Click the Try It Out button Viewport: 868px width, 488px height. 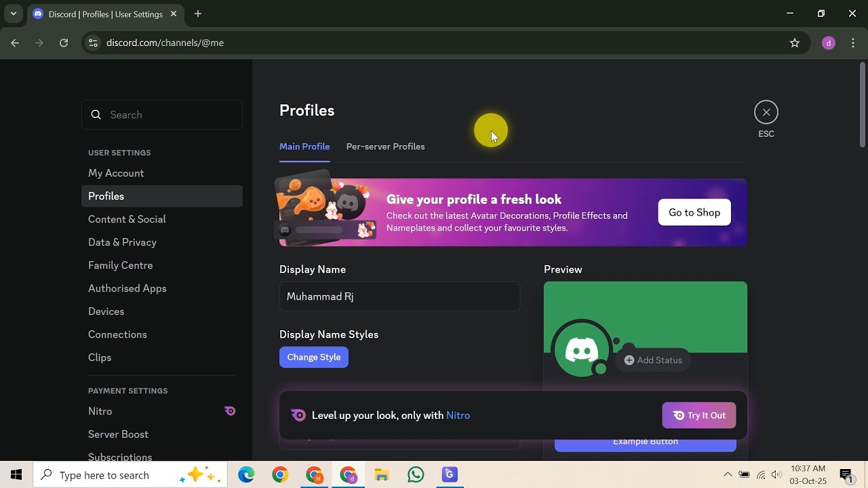point(699,415)
